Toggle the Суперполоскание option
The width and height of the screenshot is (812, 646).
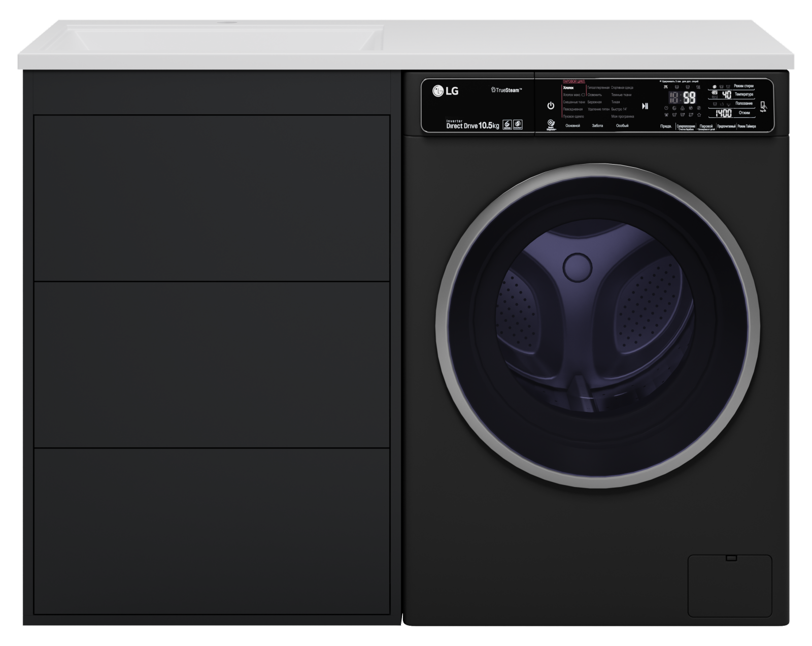[686, 126]
